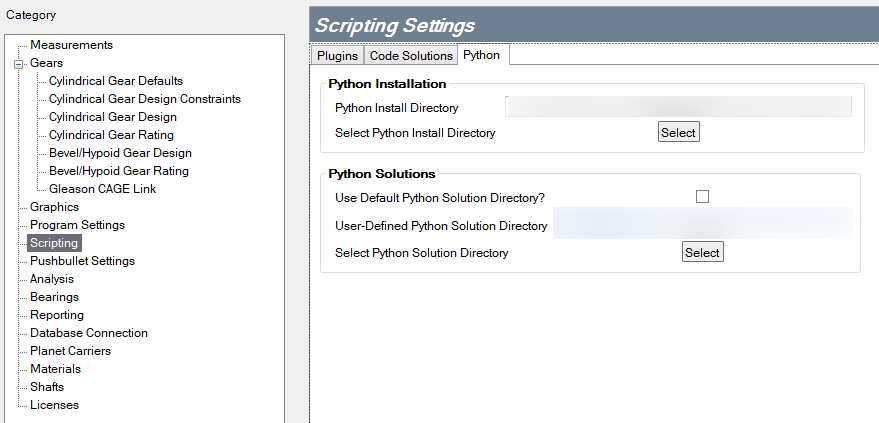The width and height of the screenshot is (879, 423).
Task: Click Select for Python Solution Directory
Action: click(702, 253)
